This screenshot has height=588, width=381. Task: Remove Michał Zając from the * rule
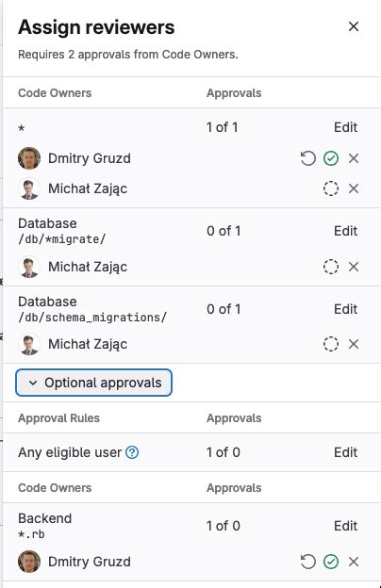coord(354,188)
